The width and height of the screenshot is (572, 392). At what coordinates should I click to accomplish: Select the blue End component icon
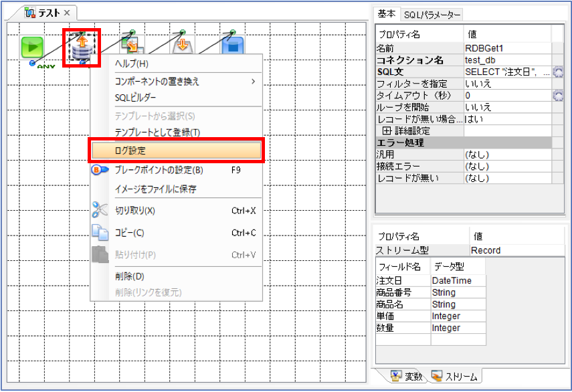coord(232,45)
